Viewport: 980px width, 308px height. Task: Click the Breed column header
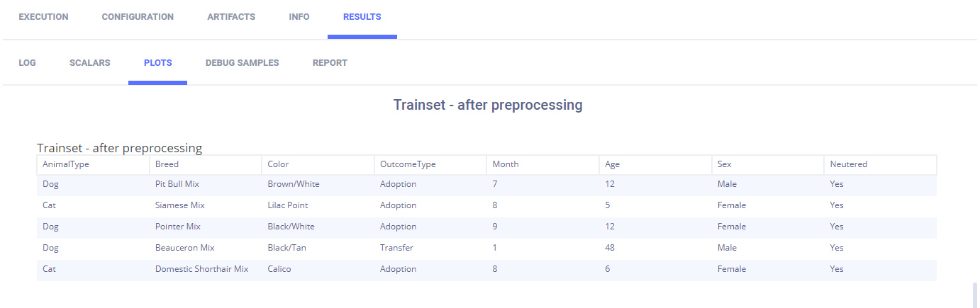167,164
